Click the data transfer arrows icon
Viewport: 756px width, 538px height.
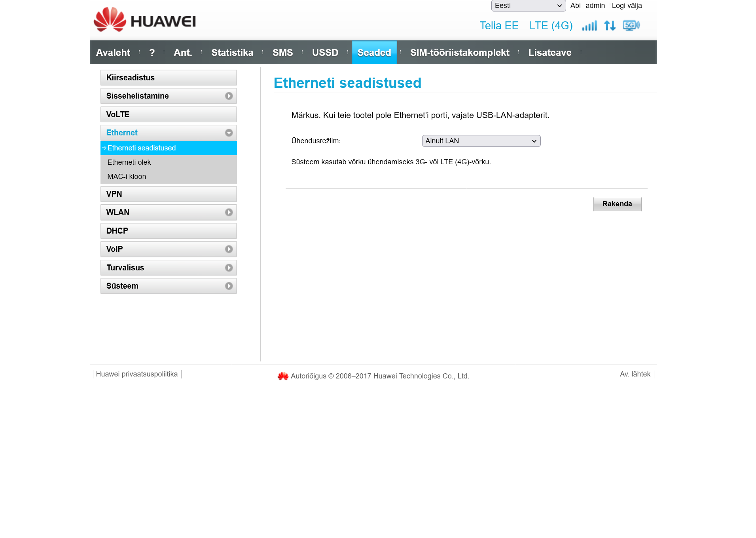click(610, 26)
